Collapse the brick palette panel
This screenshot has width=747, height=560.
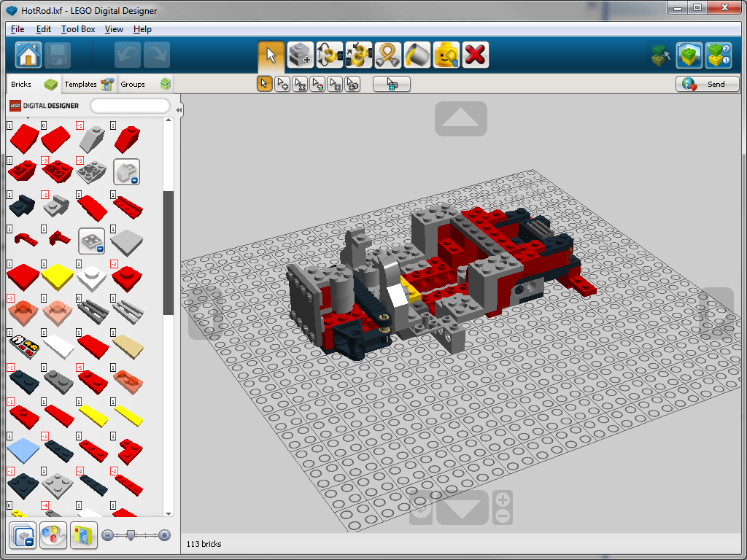179,110
